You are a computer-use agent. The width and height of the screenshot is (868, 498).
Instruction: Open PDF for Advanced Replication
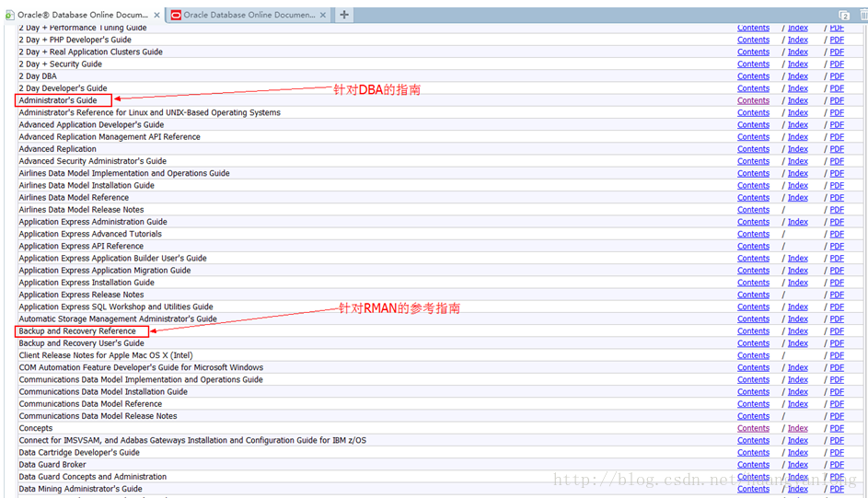point(837,149)
